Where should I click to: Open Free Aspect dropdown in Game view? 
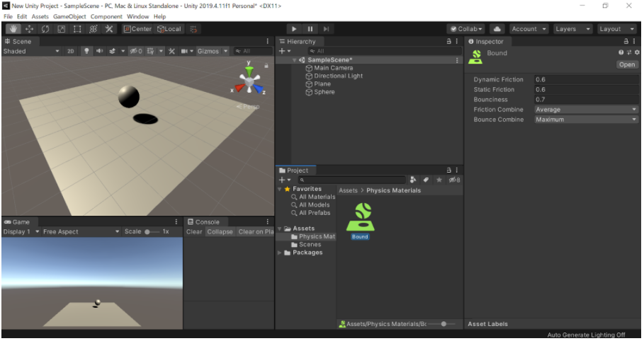point(81,231)
